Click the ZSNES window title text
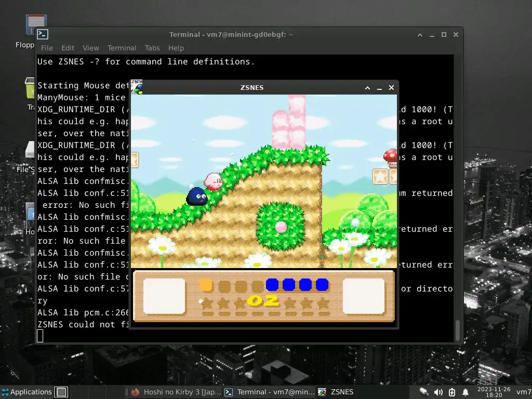The image size is (532, 399). click(252, 87)
